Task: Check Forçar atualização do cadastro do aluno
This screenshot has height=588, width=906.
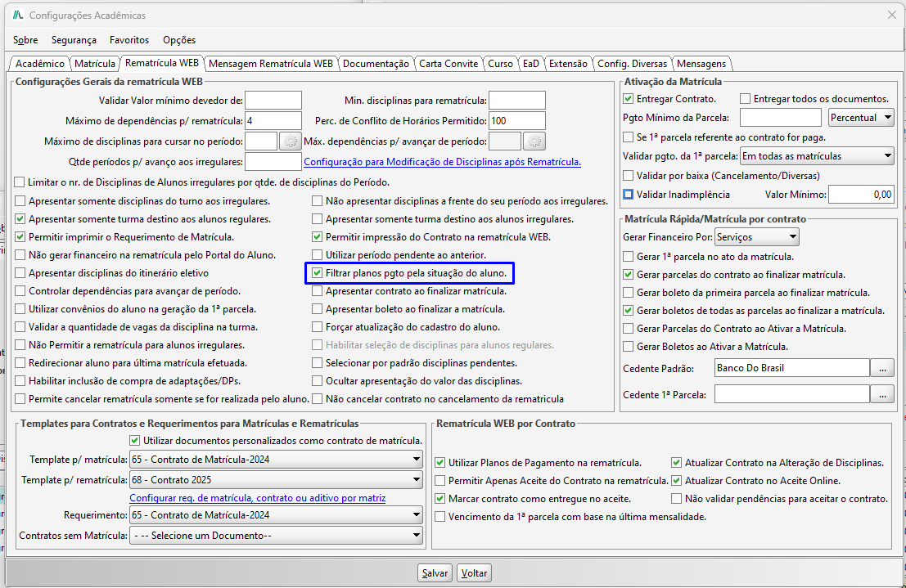Action: click(318, 327)
